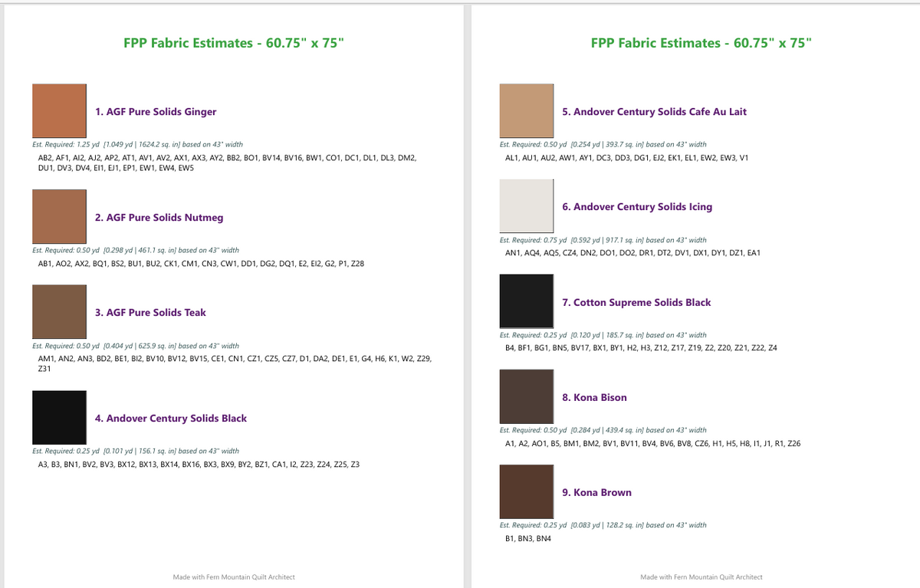Click the Cafe Au Lait piece list starting AL1, AU1
Viewport: 920px width, 588px height.
(627, 158)
